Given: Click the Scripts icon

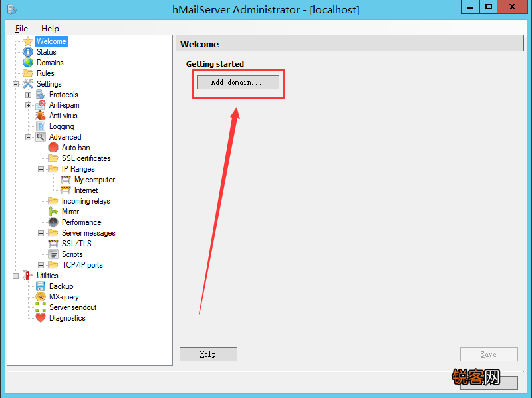Looking at the screenshot, I should [53, 254].
